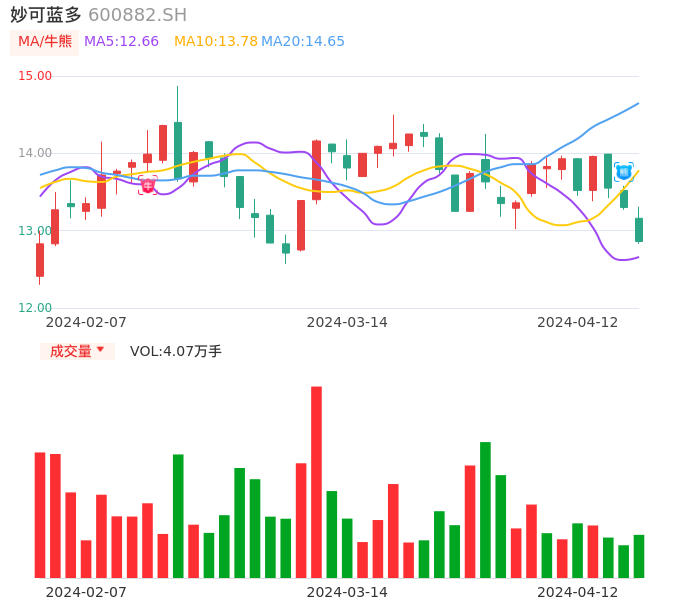686x606 pixels.
Task: Click the 2024-02-07 date on price axis
Action: (x=86, y=322)
